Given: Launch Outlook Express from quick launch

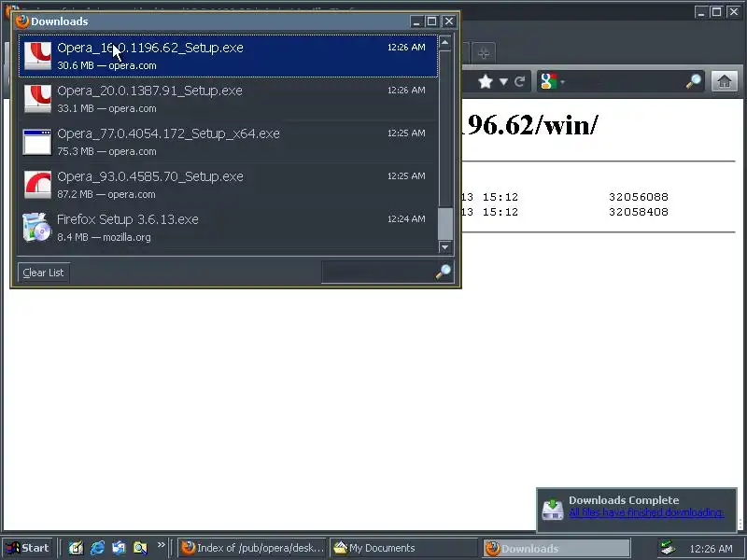Looking at the screenshot, I should (119, 548).
